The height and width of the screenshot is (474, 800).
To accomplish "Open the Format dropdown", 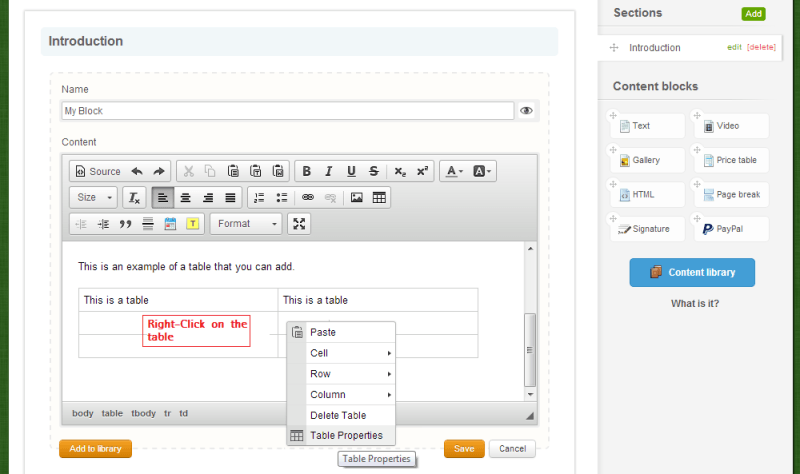I will pyautogui.click(x=246, y=224).
